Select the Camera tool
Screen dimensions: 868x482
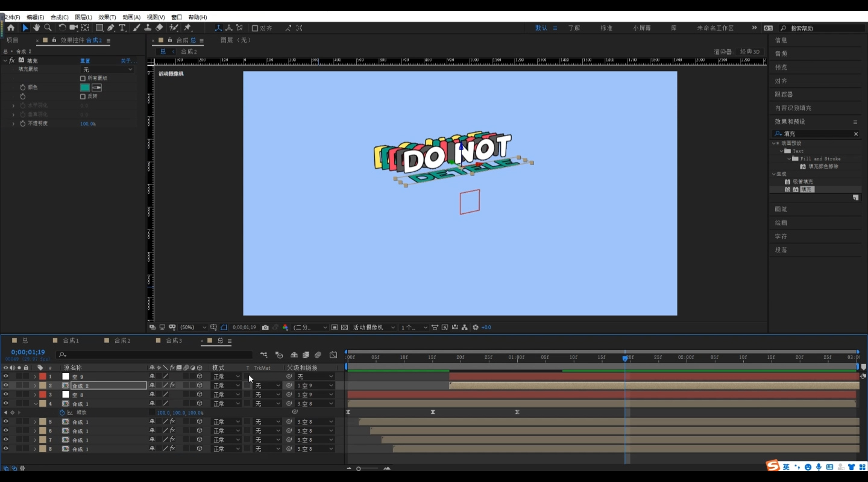click(x=74, y=28)
